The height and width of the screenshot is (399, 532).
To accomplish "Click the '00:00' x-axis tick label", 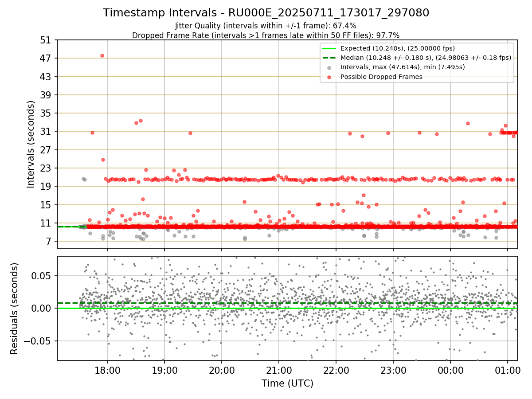I will (450, 370).
